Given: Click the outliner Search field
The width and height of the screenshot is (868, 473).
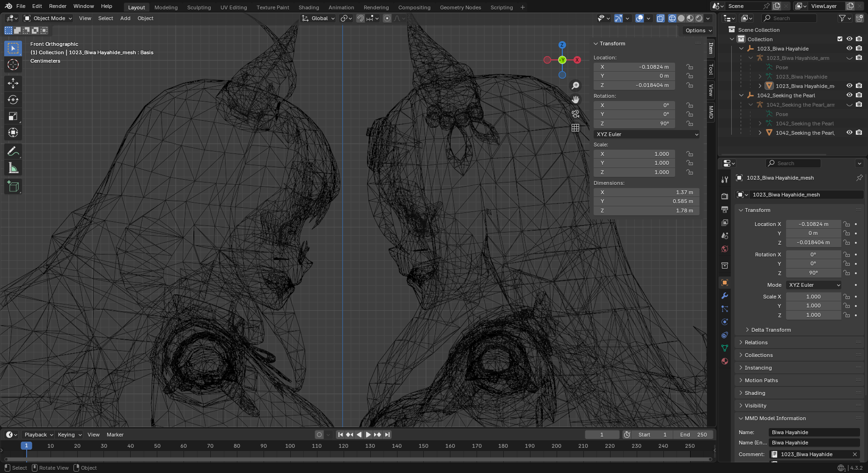Looking at the screenshot, I should pyautogui.click(x=789, y=18).
